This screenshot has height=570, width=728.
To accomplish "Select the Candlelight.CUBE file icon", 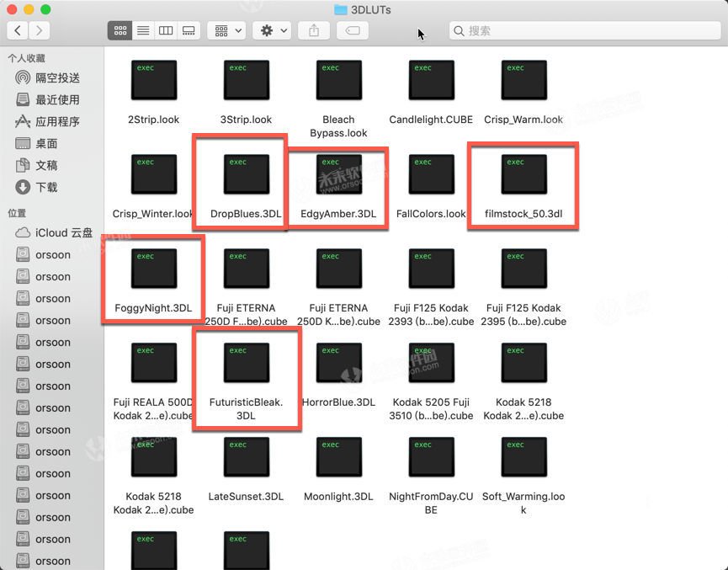I will (x=431, y=80).
